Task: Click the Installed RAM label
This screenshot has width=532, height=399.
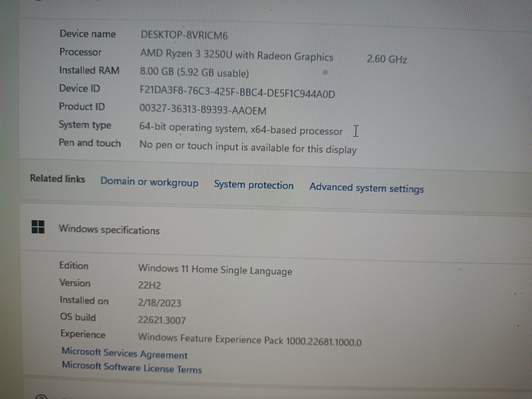Action: point(89,70)
